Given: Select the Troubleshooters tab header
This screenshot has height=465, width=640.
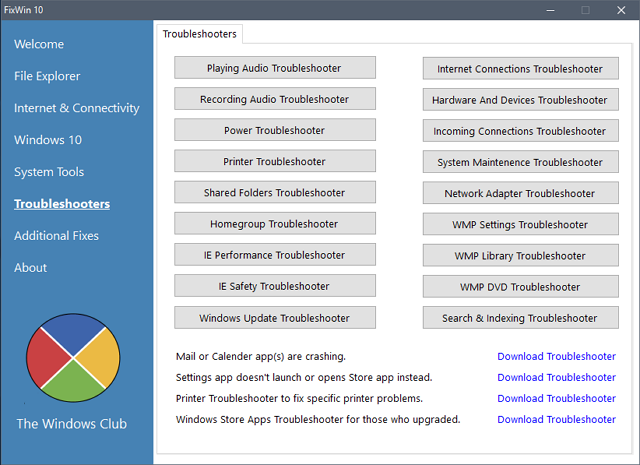Looking at the screenshot, I should point(200,34).
